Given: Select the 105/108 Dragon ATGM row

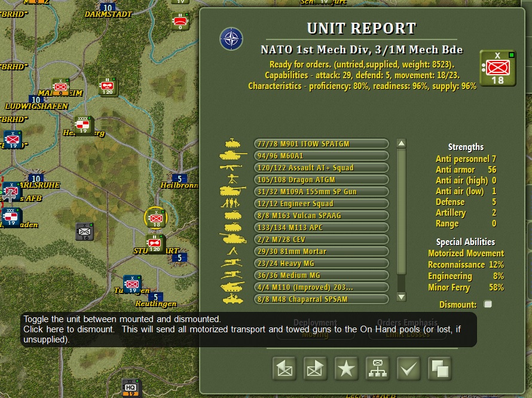Looking at the screenshot, I should [x=322, y=179].
